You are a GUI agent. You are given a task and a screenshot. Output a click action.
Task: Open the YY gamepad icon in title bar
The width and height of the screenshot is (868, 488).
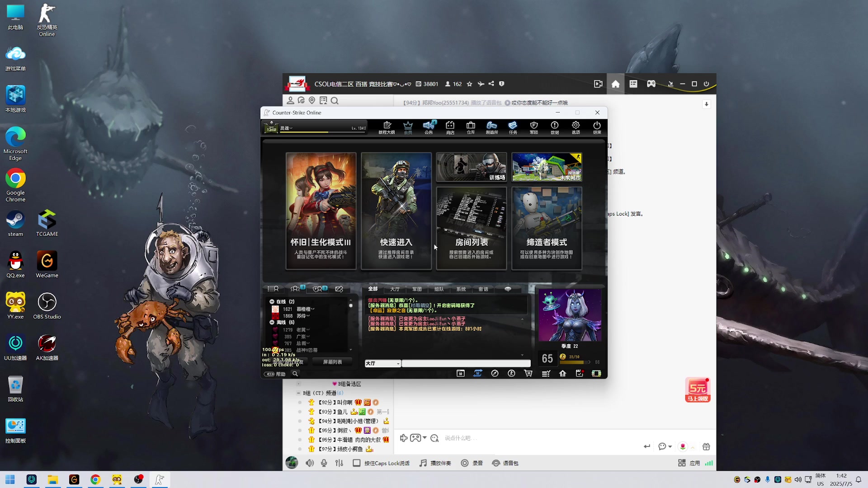[651, 84]
